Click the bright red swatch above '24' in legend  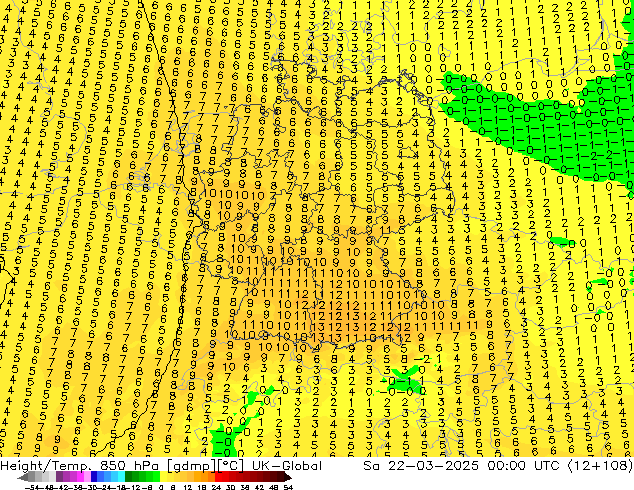tap(218, 477)
